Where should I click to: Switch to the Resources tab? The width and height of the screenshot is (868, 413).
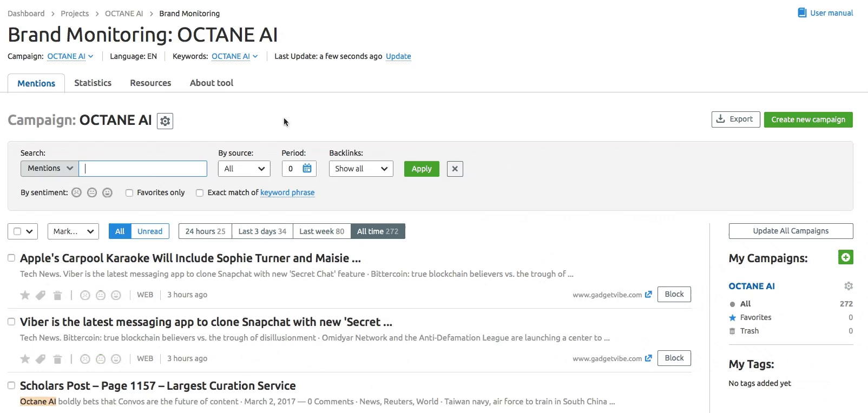(x=150, y=83)
